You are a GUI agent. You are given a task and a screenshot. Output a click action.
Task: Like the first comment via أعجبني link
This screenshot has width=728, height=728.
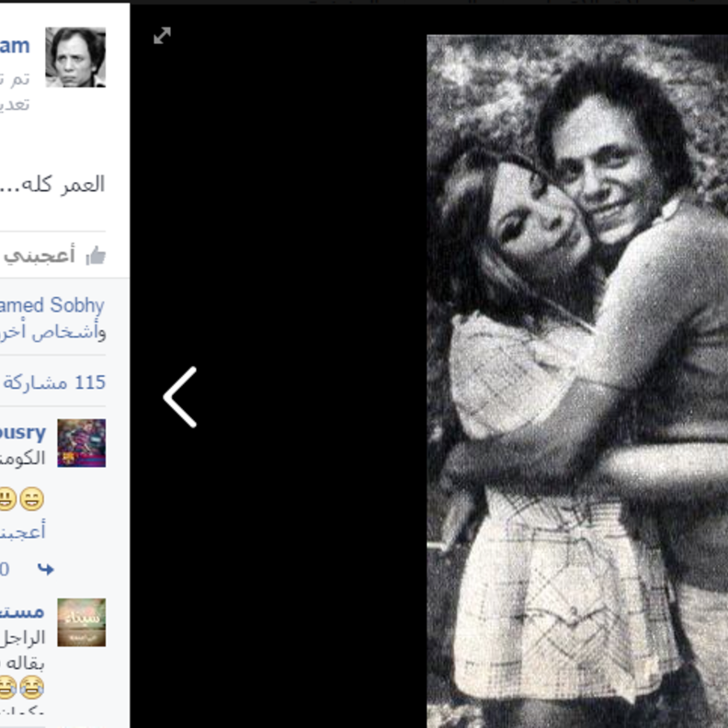[x=23, y=532]
